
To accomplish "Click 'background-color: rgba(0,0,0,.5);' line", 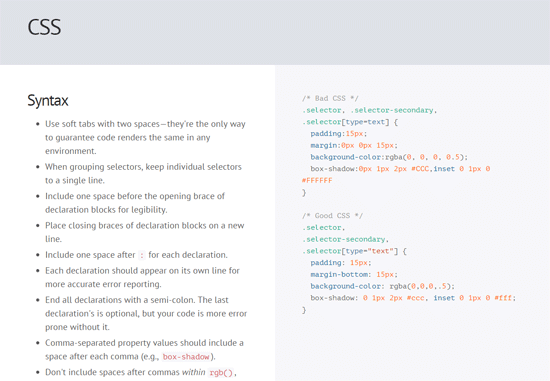I will (382, 286).
